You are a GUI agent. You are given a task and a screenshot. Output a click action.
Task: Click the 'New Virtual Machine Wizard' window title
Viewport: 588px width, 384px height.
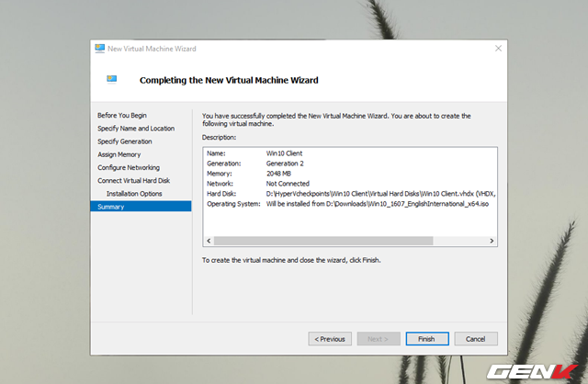tap(152, 49)
